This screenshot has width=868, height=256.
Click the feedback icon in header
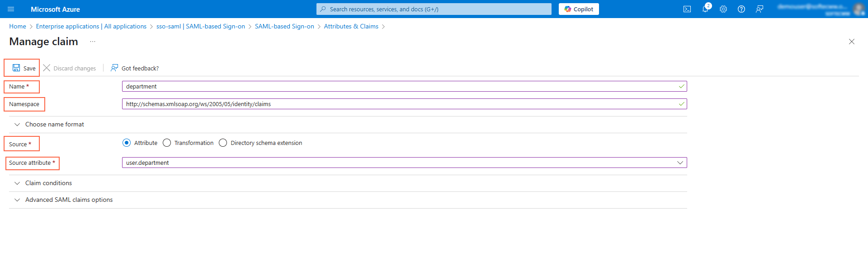pos(759,9)
